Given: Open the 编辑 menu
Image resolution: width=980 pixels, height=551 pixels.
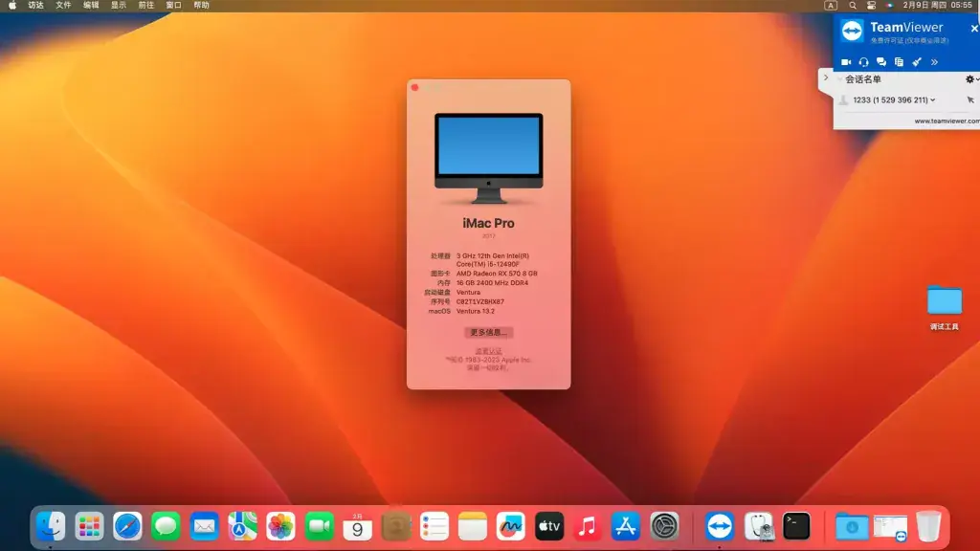Looking at the screenshot, I should click(91, 5).
